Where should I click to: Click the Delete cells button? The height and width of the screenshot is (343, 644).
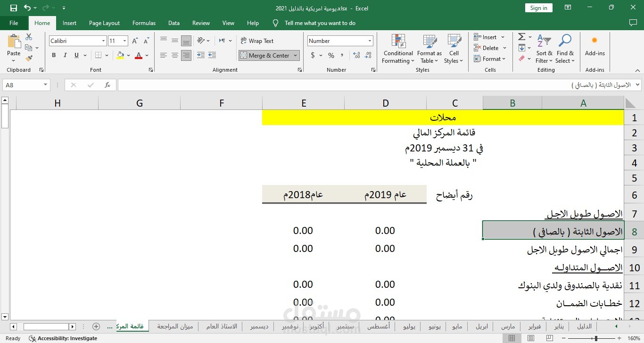[490, 48]
